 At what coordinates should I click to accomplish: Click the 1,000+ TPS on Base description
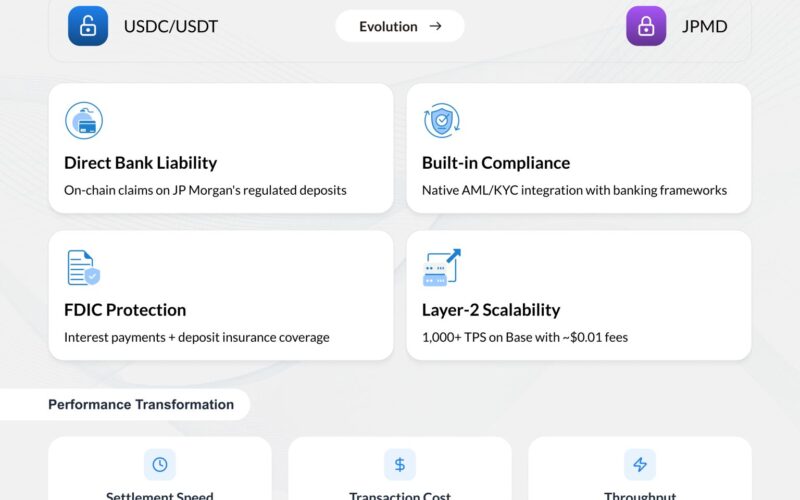[x=525, y=337]
